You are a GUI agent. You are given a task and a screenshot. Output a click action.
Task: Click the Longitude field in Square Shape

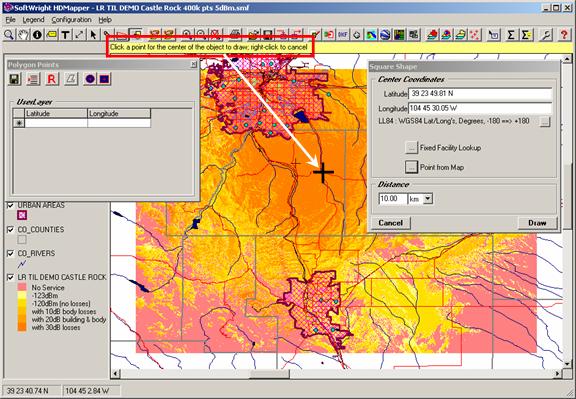point(480,108)
